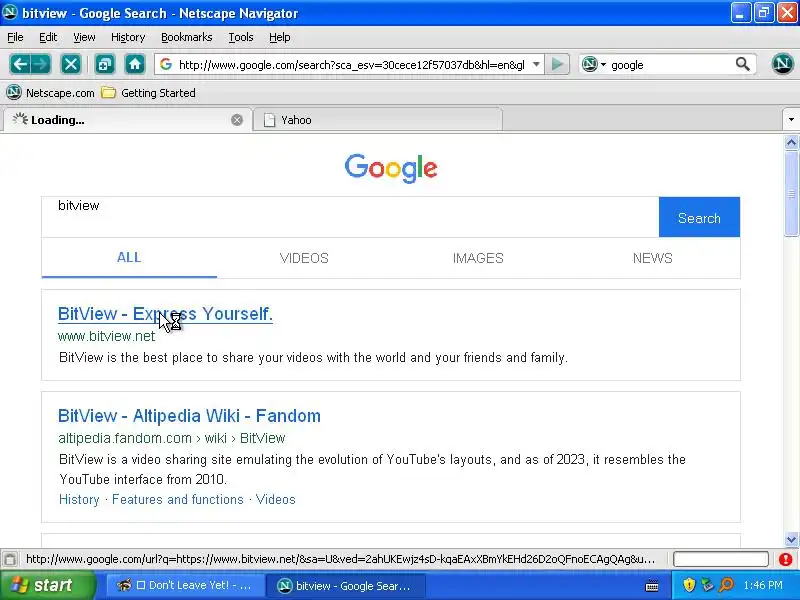Click the scrollbar up arrow

tap(791, 142)
